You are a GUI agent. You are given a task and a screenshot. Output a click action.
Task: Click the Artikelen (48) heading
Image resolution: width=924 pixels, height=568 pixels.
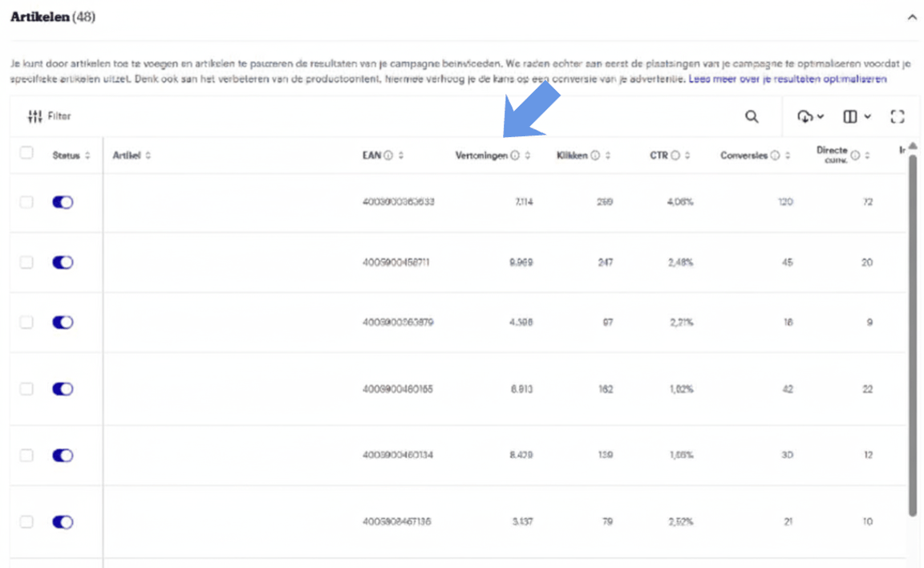click(x=53, y=17)
